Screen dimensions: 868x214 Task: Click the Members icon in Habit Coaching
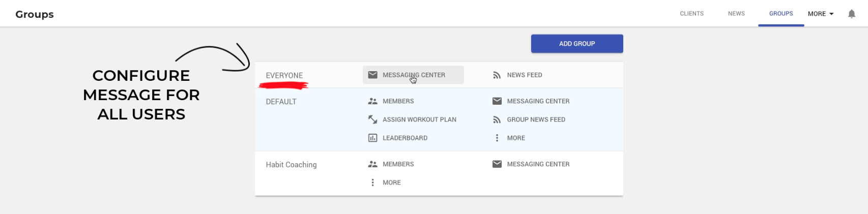372,164
